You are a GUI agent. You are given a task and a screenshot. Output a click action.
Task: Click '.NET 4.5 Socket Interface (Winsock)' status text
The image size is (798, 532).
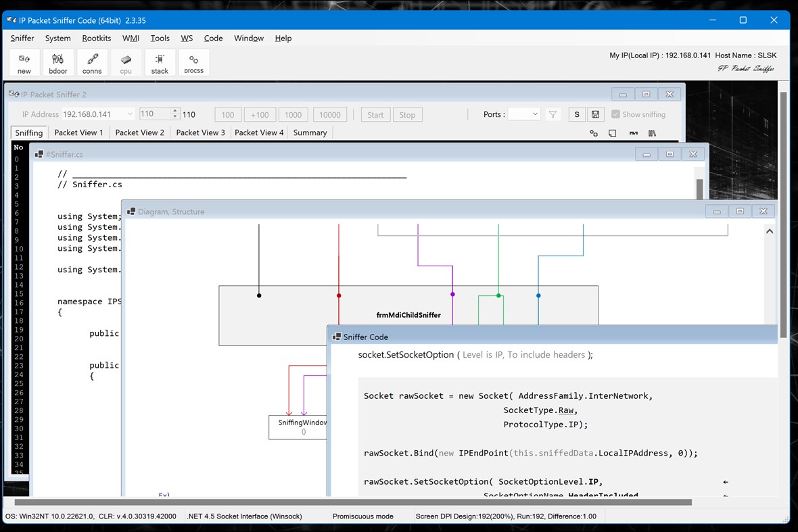[245, 516]
